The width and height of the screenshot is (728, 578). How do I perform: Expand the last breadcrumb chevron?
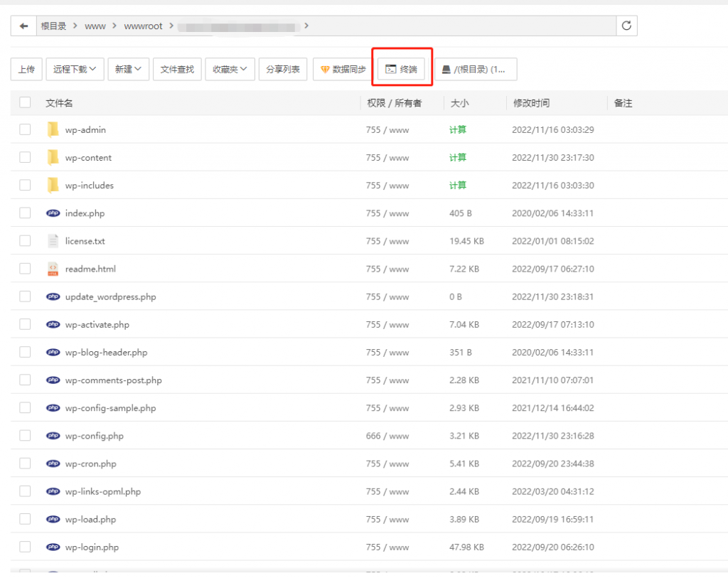(306, 26)
